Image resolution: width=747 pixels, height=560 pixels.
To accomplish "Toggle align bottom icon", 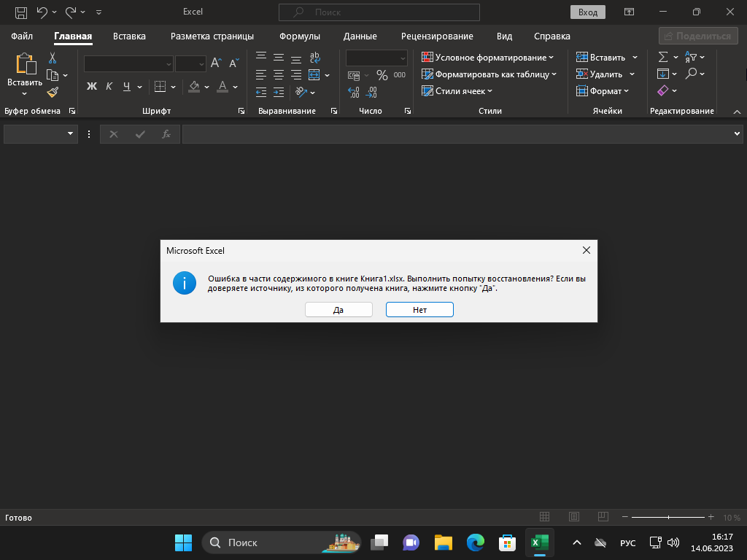I will pos(296,58).
